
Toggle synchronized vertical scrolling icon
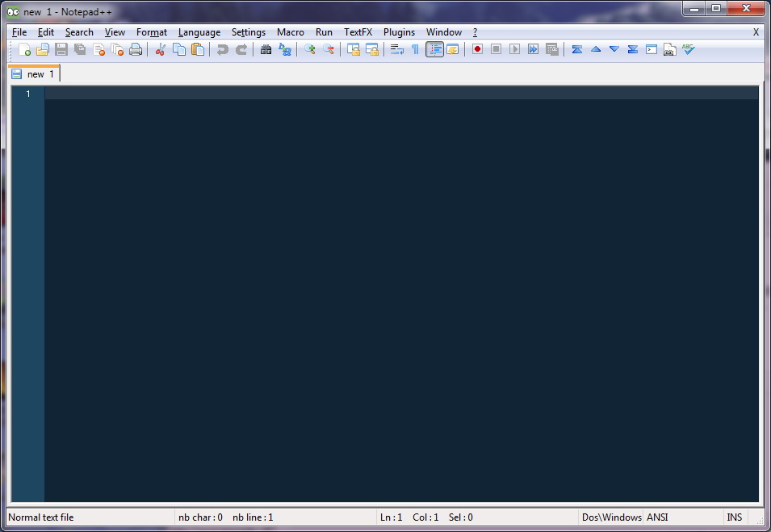pyautogui.click(x=354, y=49)
